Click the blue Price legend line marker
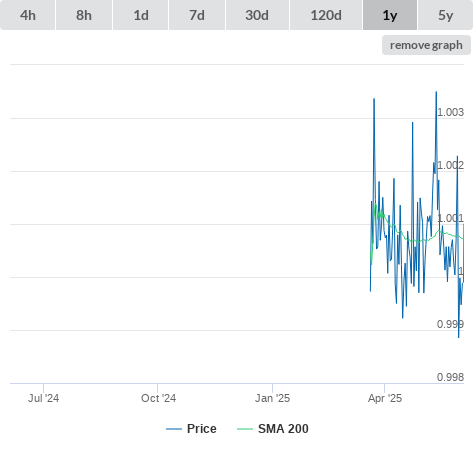474x455 pixels. point(174,429)
